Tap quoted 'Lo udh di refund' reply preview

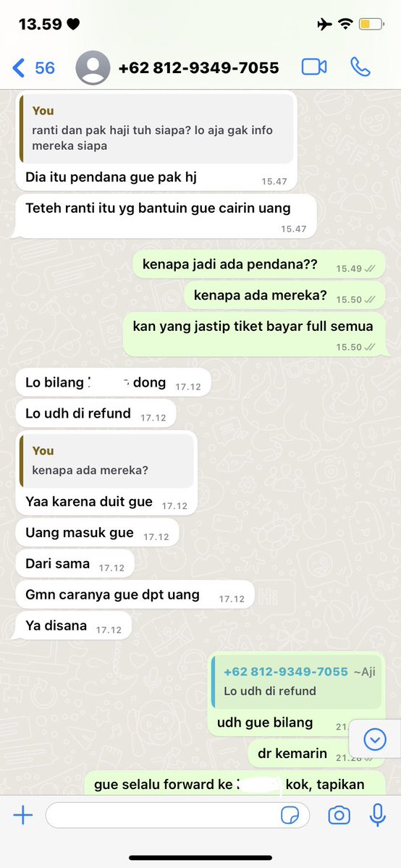click(x=296, y=681)
